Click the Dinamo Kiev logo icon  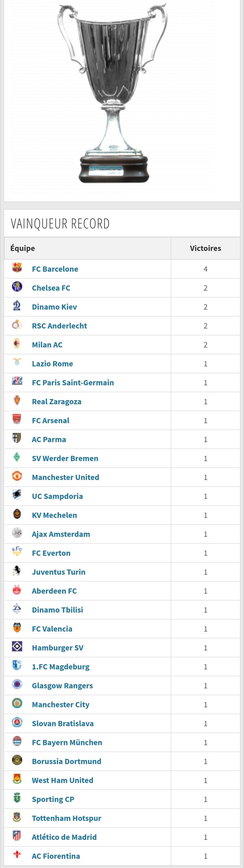17,306
